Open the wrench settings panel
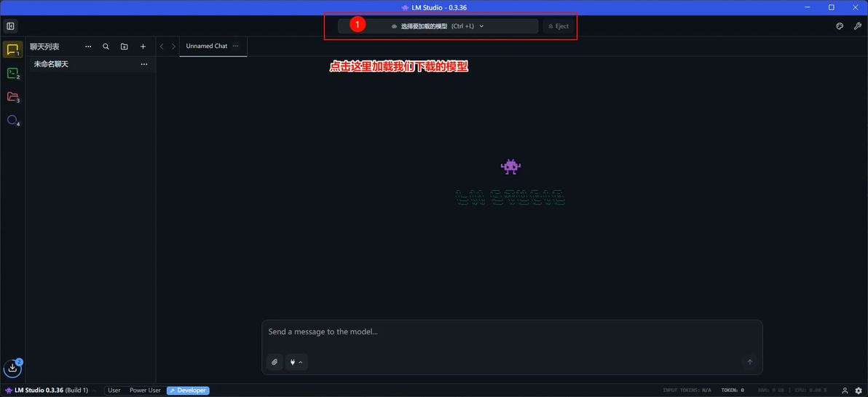The height and width of the screenshot is (397, 868). click(858, 26)
